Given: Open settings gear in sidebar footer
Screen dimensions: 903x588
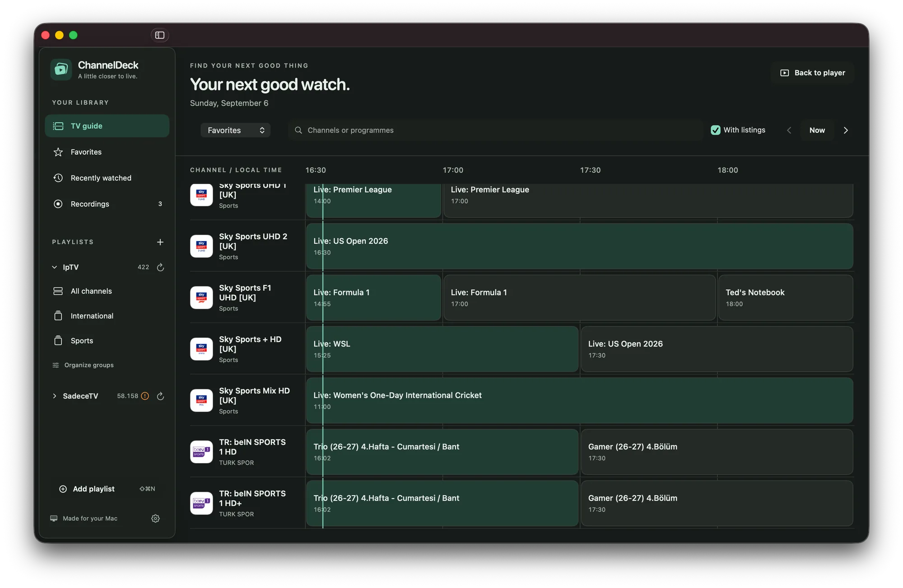Looking at the screenshot, I should [x=155, y=519].
